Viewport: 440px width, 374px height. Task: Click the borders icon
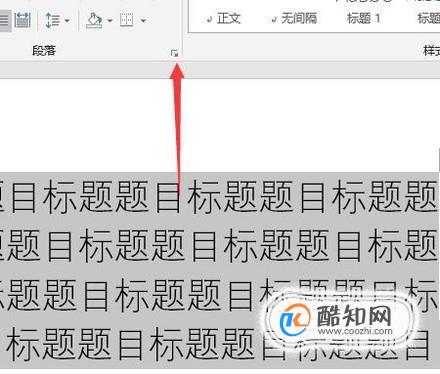pyautogui.click(x=127, y=20)
